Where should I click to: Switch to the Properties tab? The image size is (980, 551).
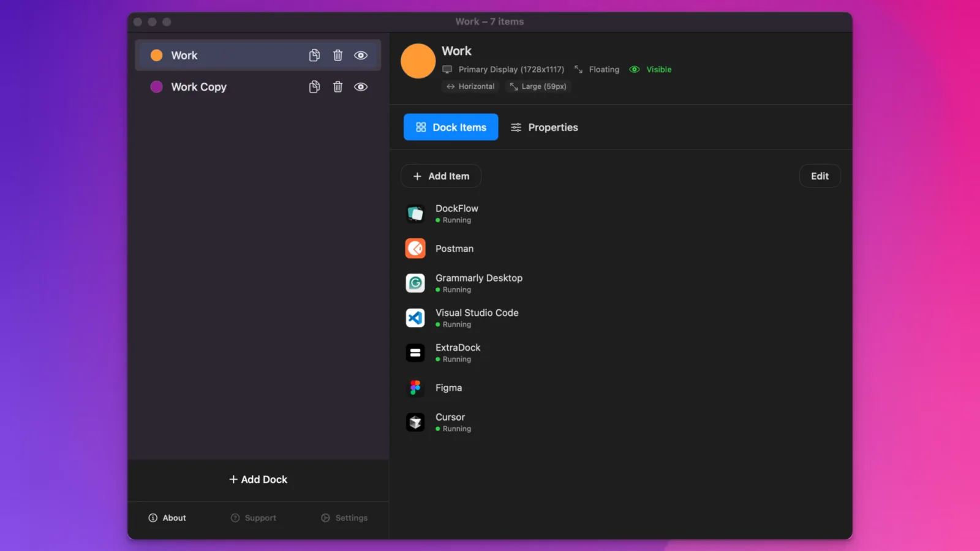click(x=545, y=127)
